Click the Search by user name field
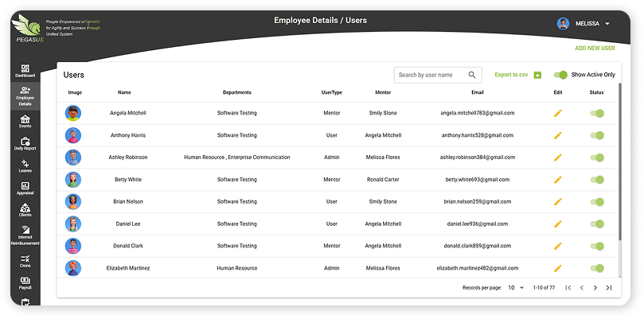The image size is (644, 319). click(438, 75)
